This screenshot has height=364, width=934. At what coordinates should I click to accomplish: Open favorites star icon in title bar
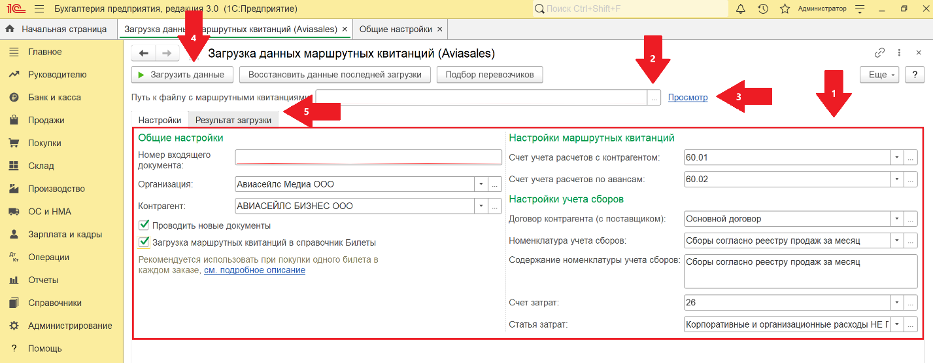(x=784, y=9)
